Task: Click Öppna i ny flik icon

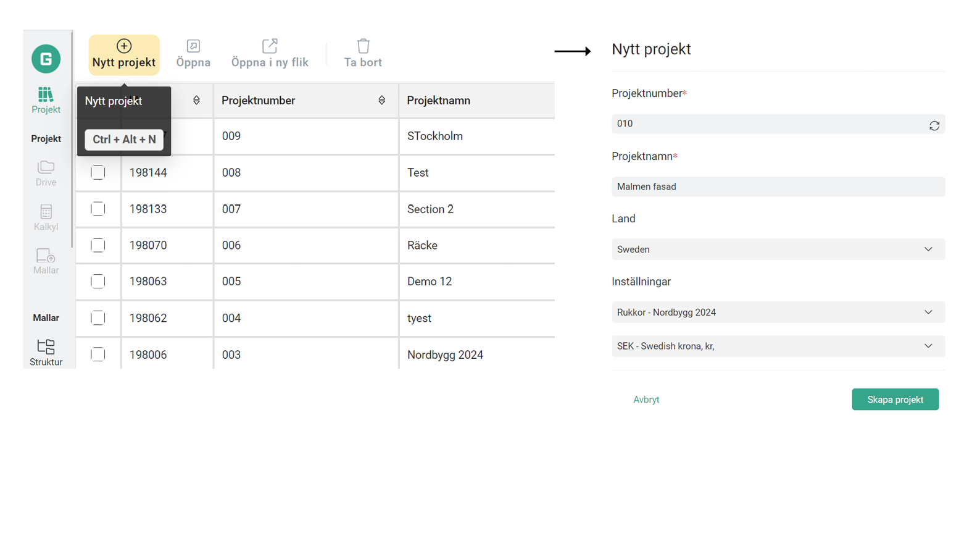Action: pyautogui.click(x=270, y=46)
